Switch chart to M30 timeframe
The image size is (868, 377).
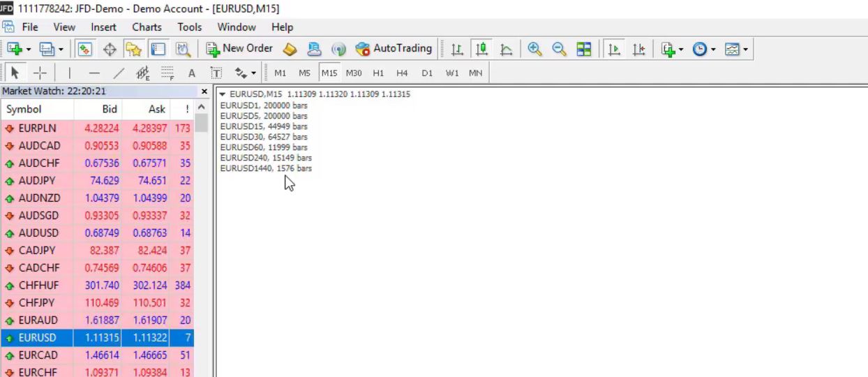[354, 73]
